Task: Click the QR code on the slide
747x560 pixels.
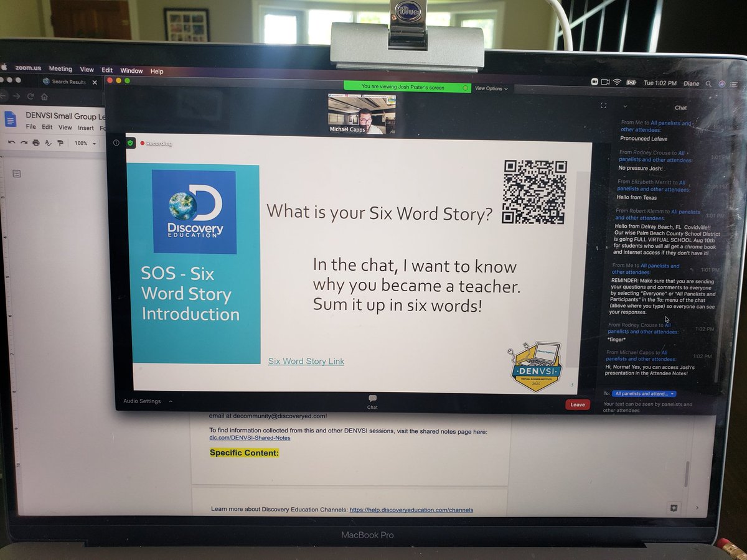Action: click(535, 192)
